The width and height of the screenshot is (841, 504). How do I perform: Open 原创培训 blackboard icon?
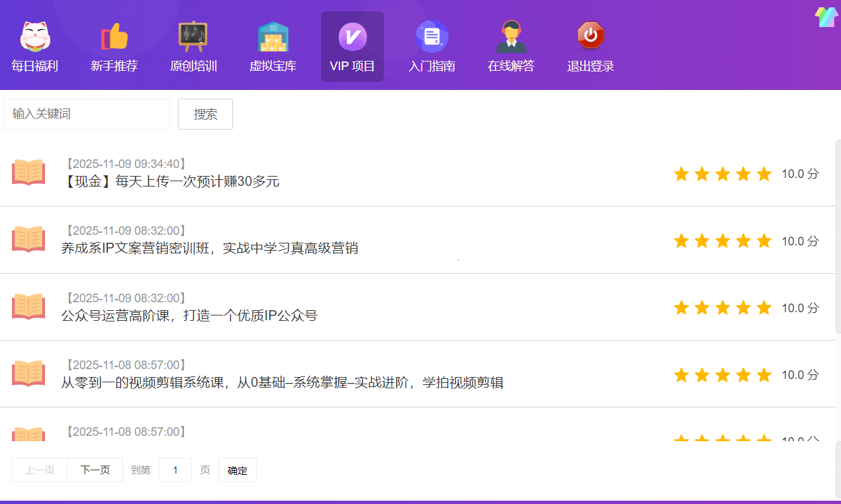(x=194, y=38)
